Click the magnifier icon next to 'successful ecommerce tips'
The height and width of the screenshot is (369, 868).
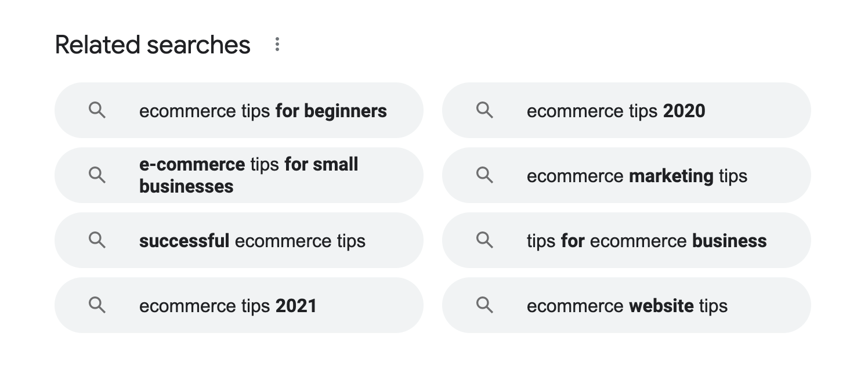tap(97, 240)
